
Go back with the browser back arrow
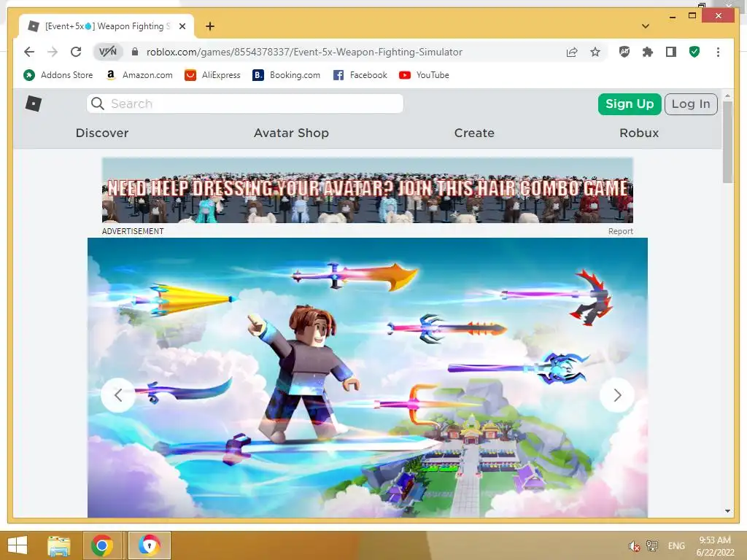point(29,52)
